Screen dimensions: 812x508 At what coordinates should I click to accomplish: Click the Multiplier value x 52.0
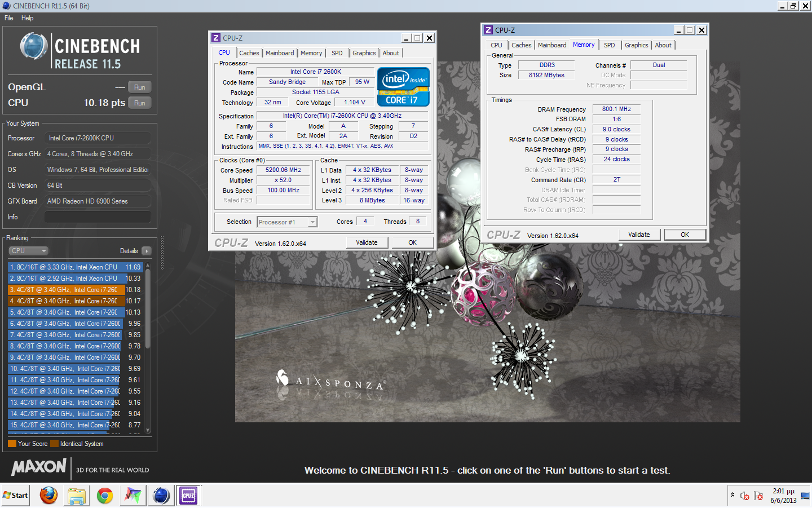283,180
